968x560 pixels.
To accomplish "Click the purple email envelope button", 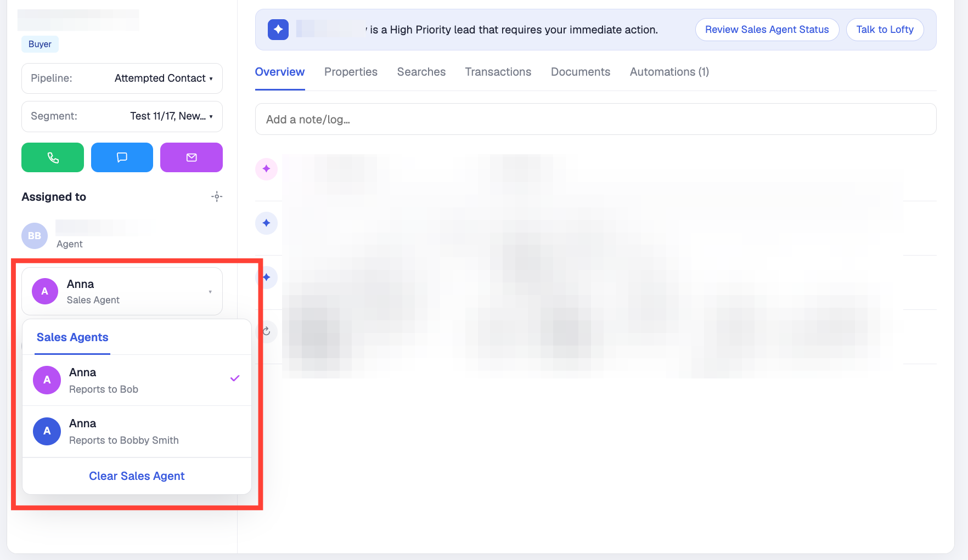I will [x=192, y=157].
